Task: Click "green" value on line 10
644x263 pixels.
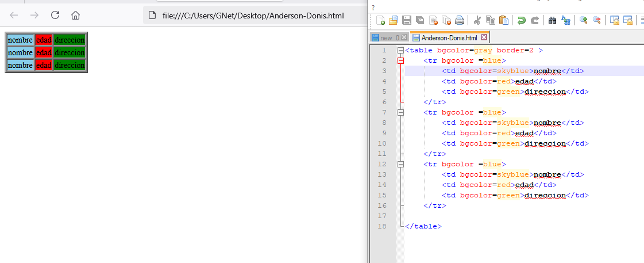Action: coord(508,143)
